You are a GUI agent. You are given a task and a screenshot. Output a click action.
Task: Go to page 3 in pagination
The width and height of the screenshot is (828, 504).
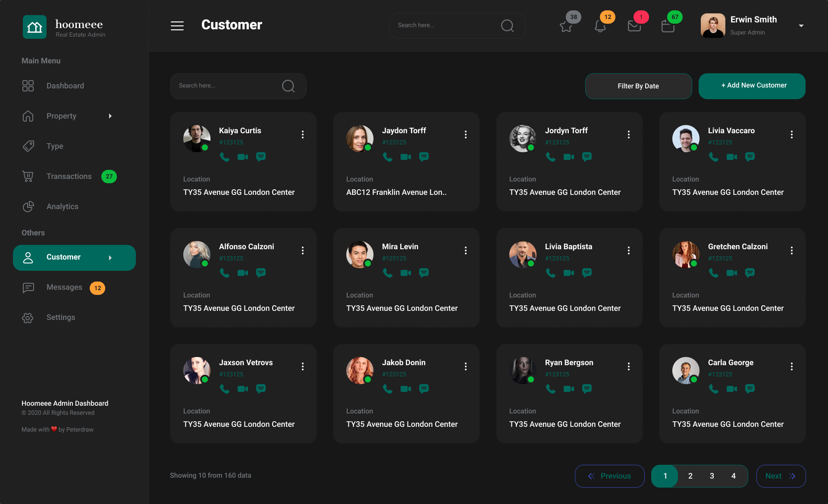pos(712,476)
